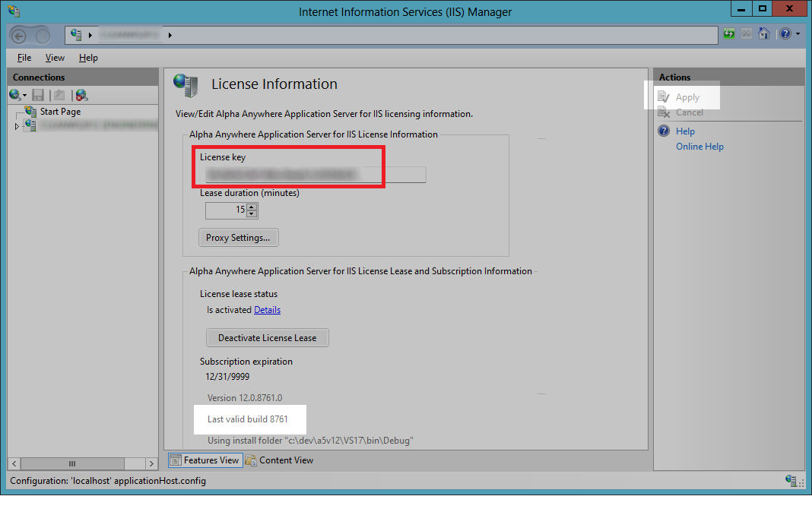Click the Up folder icon in Connections
This screenshot has width=812, height=512.
coord(59,95)
